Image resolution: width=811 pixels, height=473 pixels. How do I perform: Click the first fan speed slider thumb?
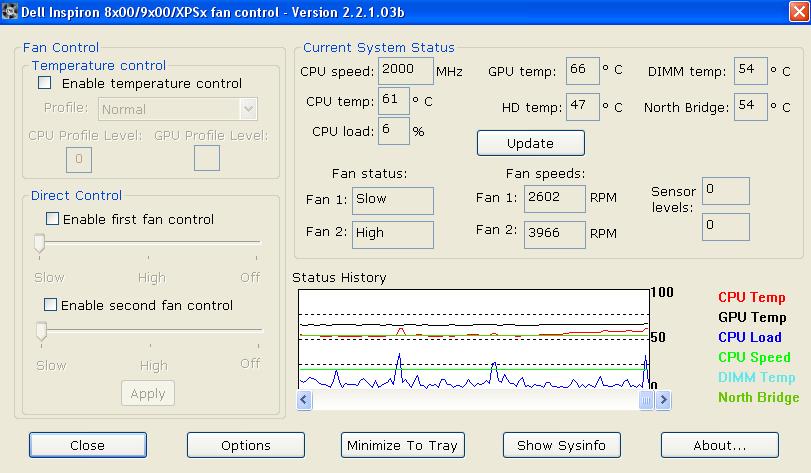click(39, 243)
